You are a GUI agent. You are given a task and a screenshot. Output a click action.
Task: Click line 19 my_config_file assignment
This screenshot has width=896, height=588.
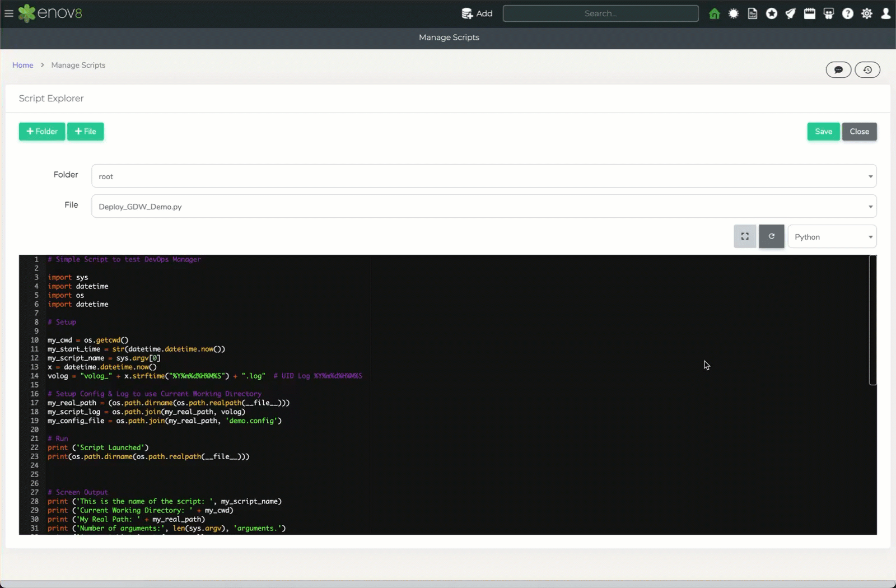165,421
